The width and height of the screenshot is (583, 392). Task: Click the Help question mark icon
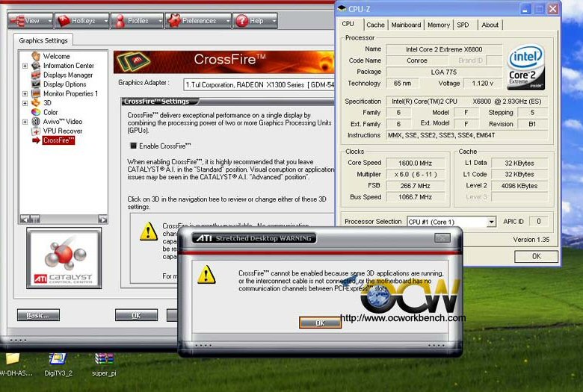click(x=241, y=21)
